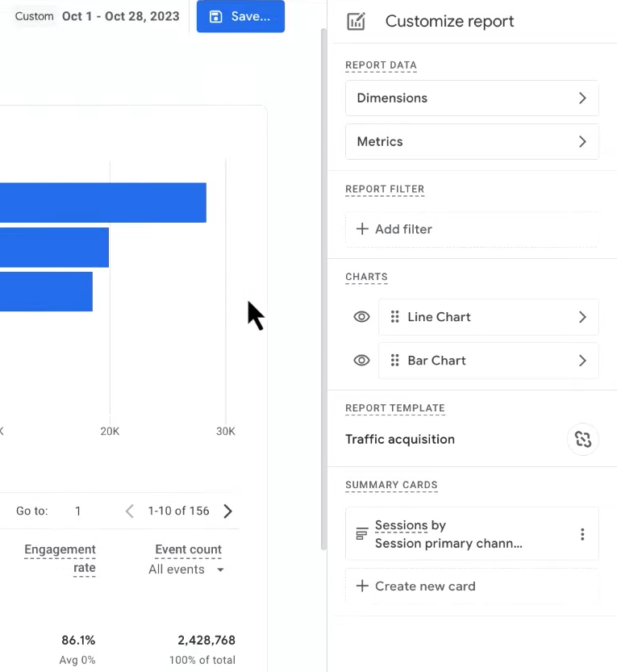Select the Sessions by Session primary channel card
Screen dimensions: 617x672
(472, 534)
